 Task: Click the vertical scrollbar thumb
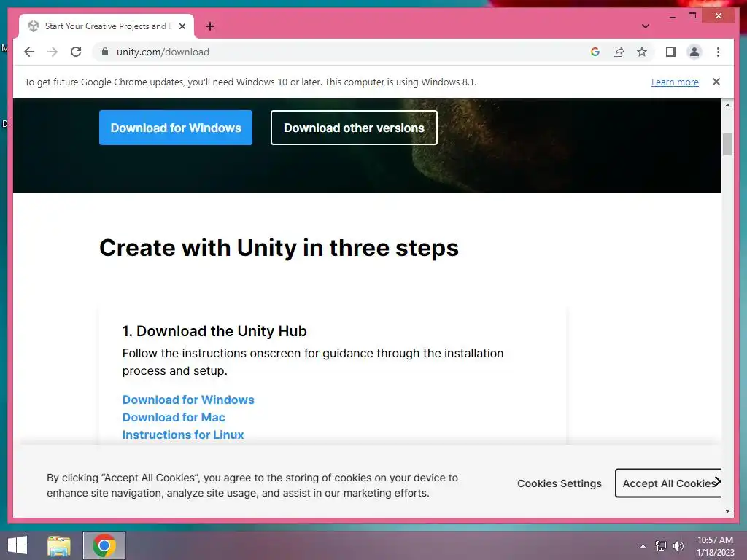pos(727,144)
